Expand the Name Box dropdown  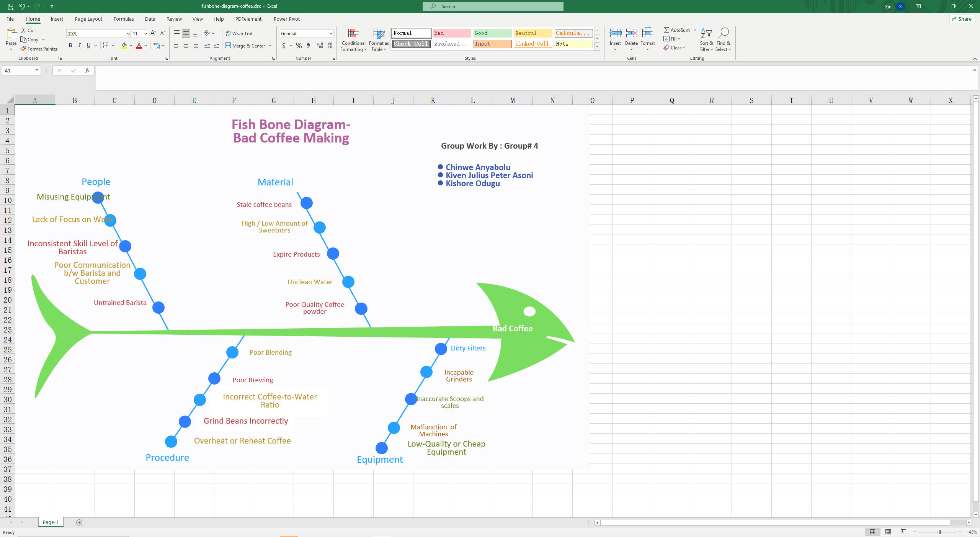click(x=37, y=70)
